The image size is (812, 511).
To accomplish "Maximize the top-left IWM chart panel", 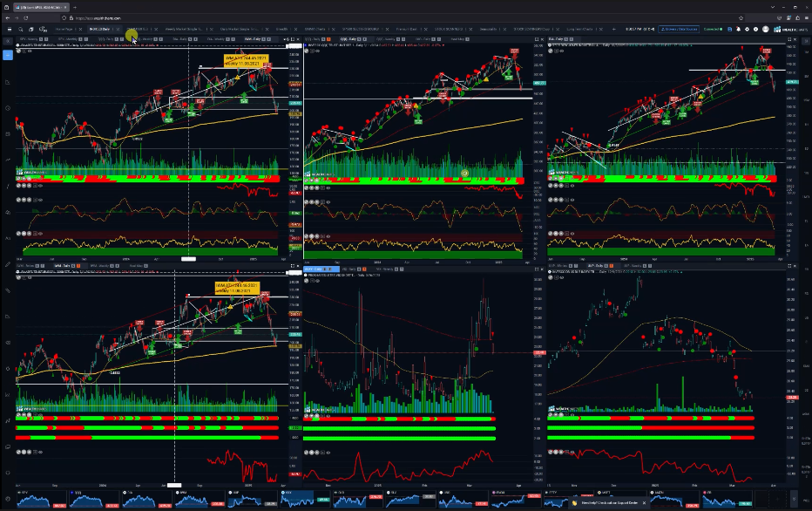I will [292, 39].
